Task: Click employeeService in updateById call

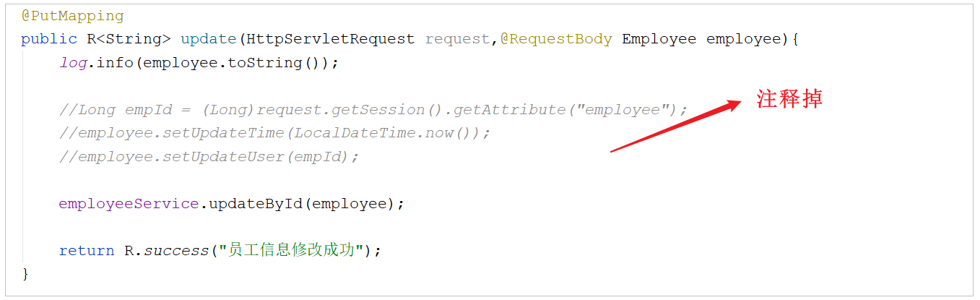Action: click(x=129, y=204)
